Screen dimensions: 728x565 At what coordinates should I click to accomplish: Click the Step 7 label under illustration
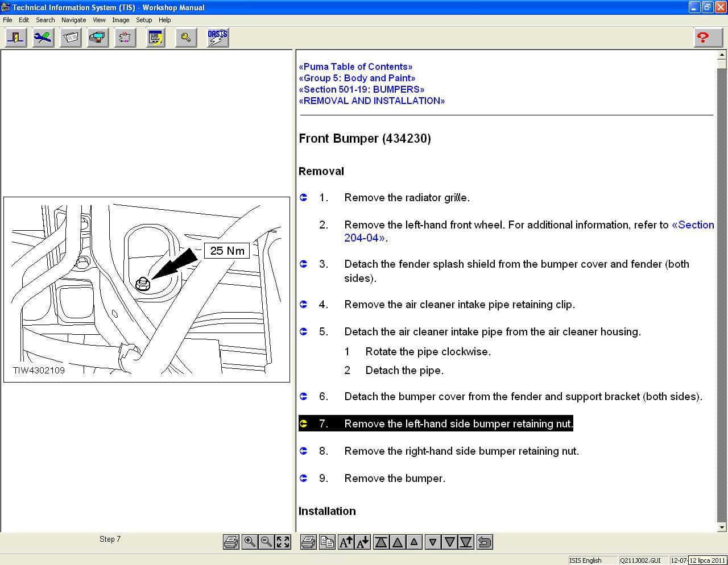(110, 539)
